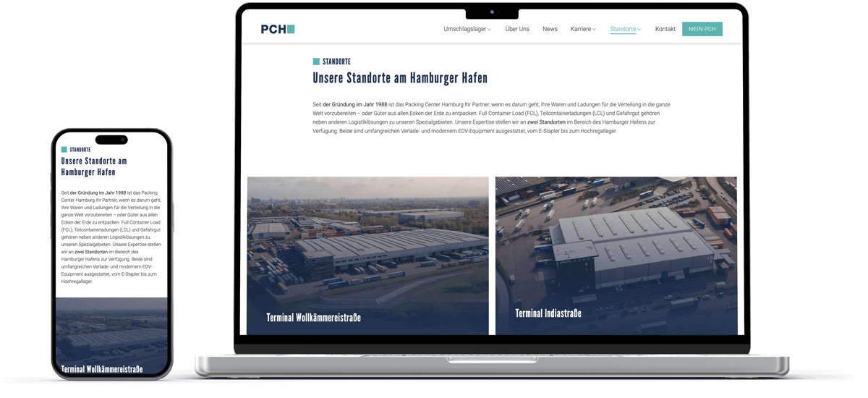Click the Umschlaglager menu label
The width and height of the screenshot is (868, 398).
[x=464, y=29]
